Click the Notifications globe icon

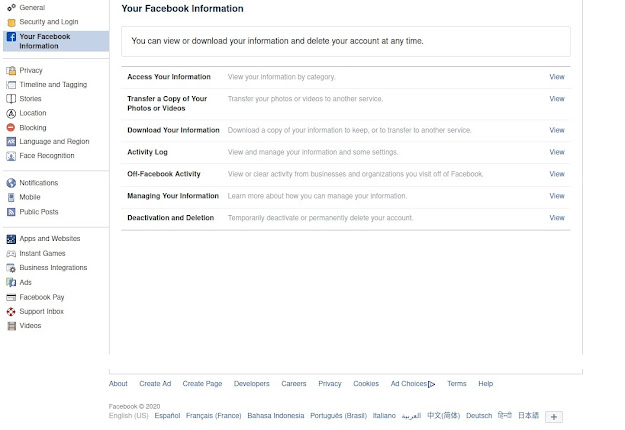tap(11, 183)
